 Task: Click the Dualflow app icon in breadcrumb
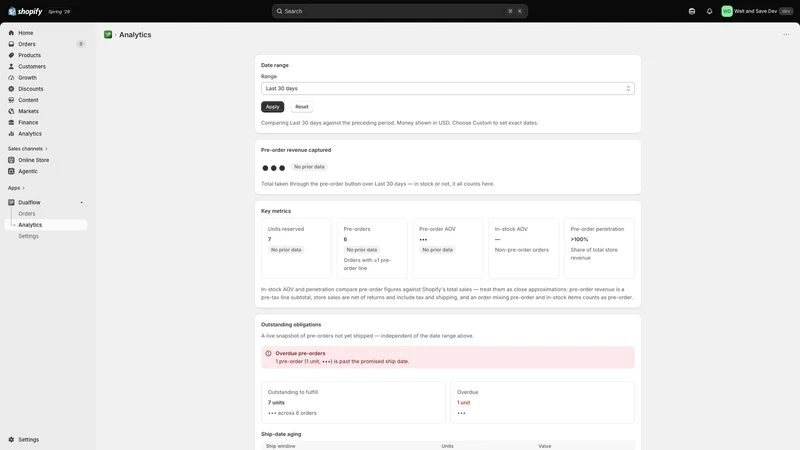[x=108, y=35]
